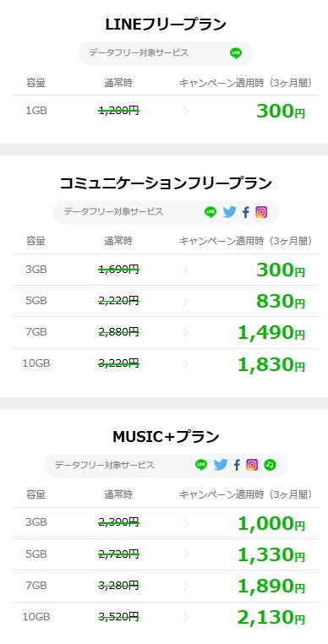328x644 pixels.
Task: Click the LINE icon in LINEフリープラン
Action: tap(236, 53)
